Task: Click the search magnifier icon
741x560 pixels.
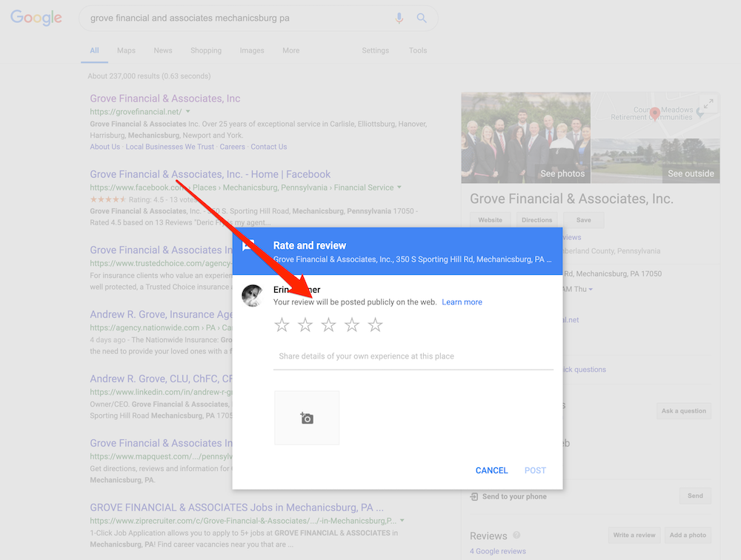Action: 422,18
